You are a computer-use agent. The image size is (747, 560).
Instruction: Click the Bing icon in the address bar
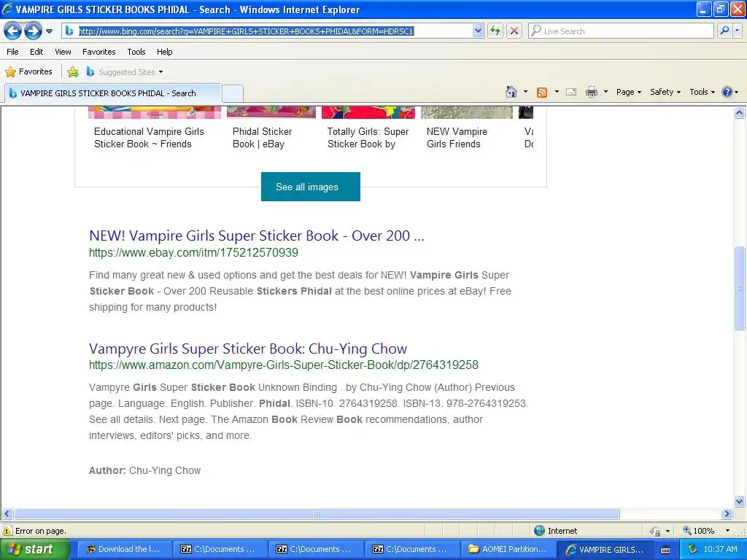(69, 31)
